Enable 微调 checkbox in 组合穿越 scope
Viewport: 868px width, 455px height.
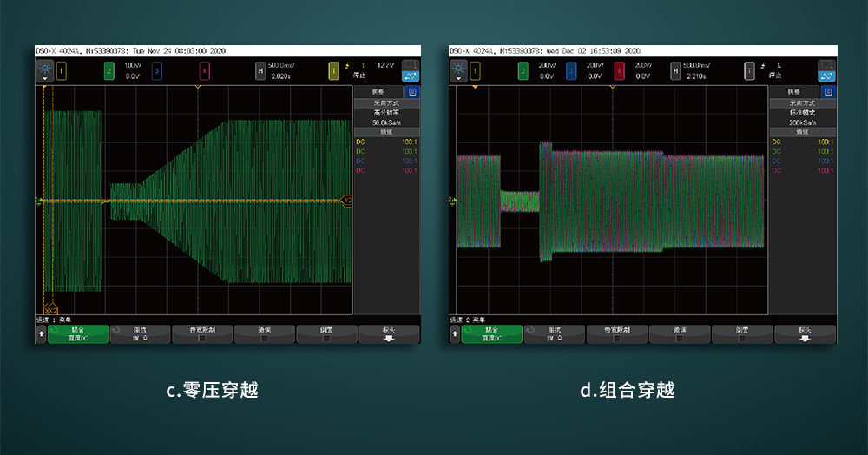(x=680, y=339)
